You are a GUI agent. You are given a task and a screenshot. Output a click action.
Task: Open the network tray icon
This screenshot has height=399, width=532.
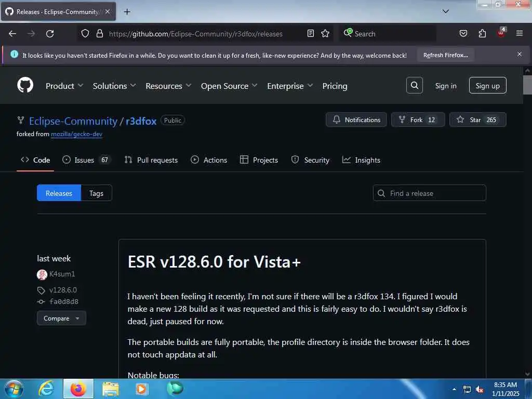click(467, 390)
